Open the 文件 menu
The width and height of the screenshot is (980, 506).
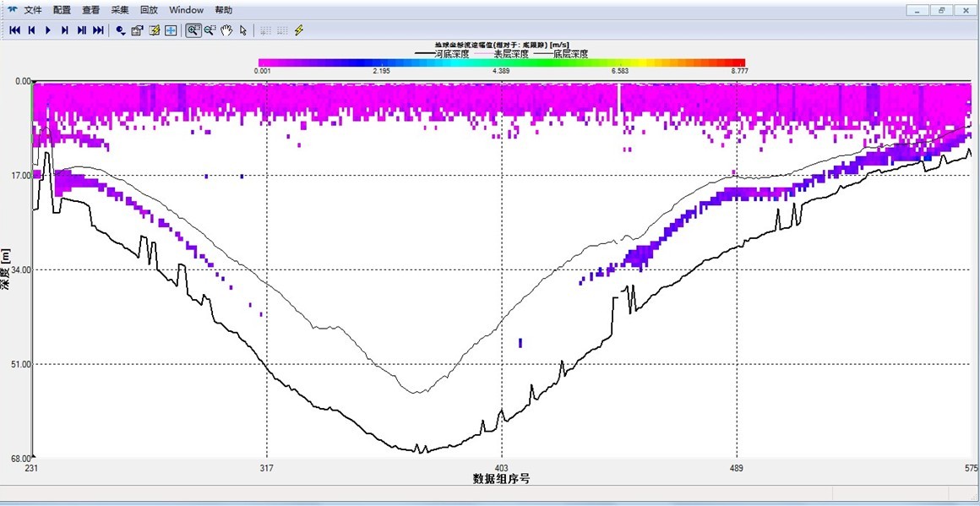pos(33,10)
